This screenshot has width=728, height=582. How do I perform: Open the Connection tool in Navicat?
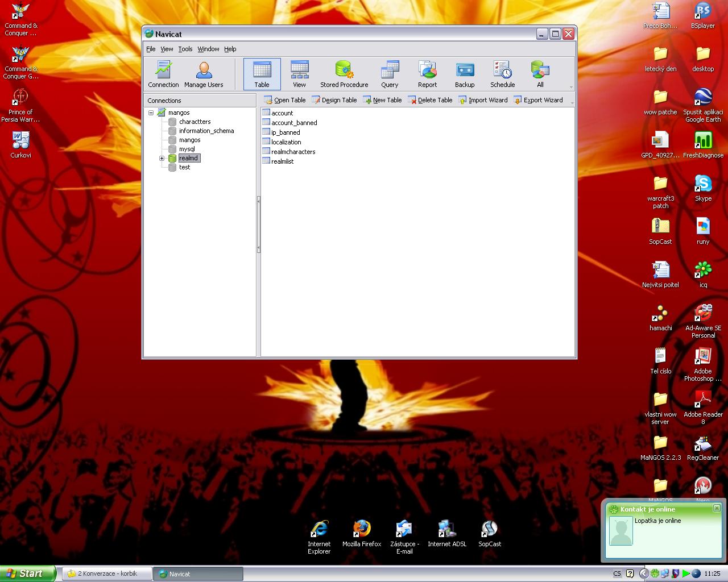[x=163, y=74]
